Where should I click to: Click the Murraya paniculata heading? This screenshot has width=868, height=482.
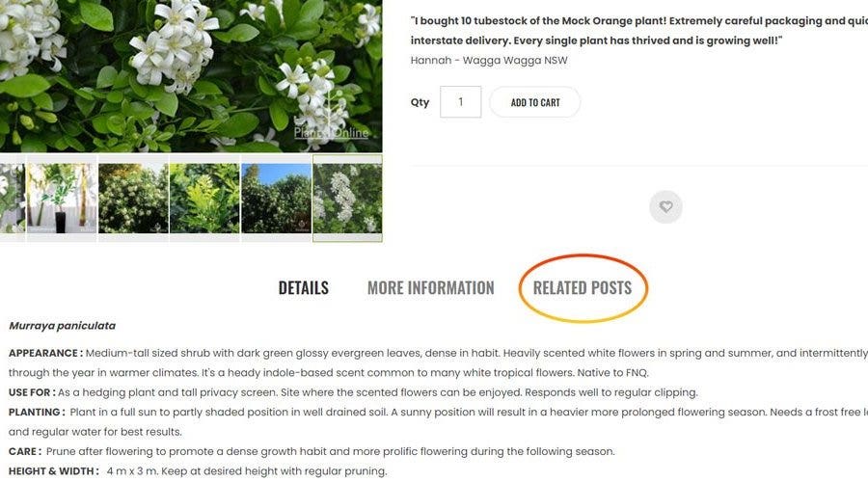[x=62, y=326]
